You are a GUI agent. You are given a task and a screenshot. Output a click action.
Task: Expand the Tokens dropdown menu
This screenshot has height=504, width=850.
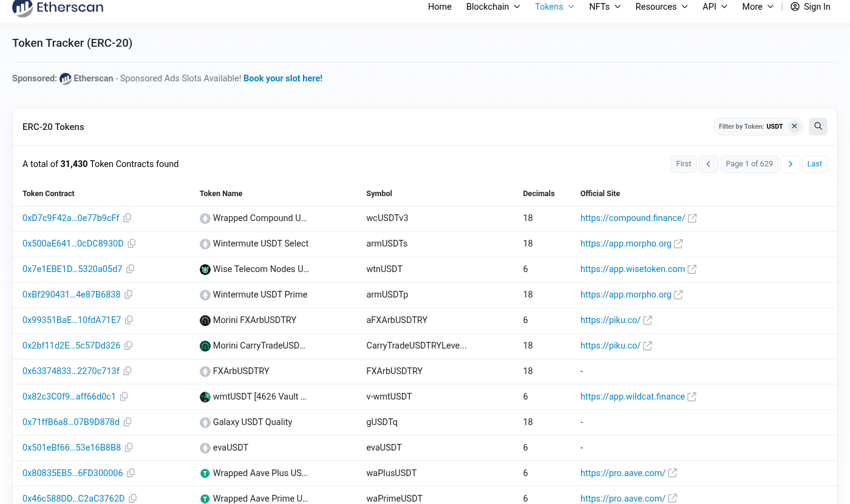coord(554,7)
